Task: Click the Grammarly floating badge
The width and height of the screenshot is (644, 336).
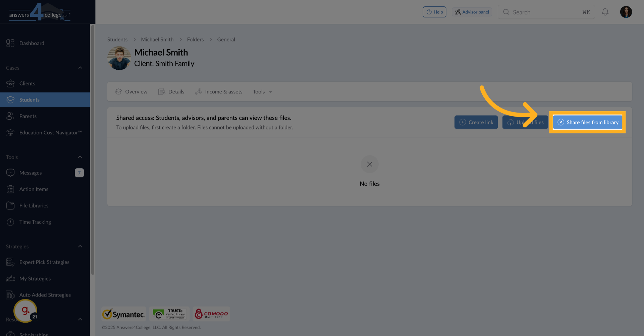Action: 25,311
